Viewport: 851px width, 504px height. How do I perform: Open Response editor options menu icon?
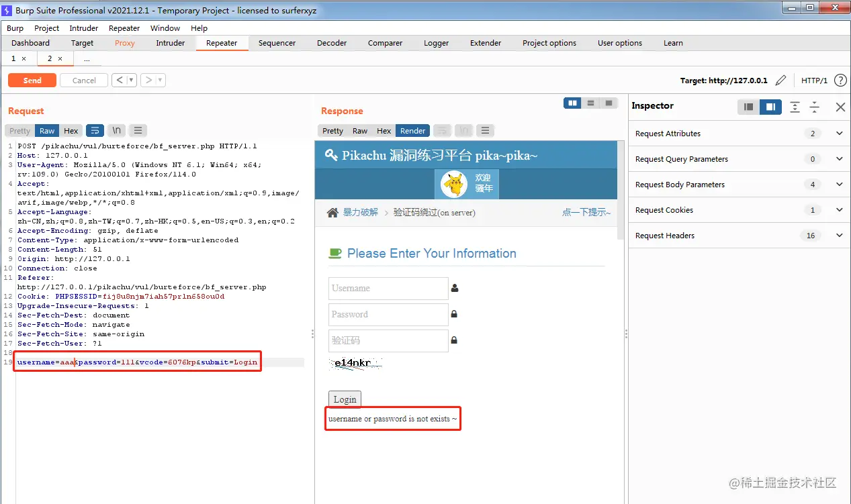486,131
